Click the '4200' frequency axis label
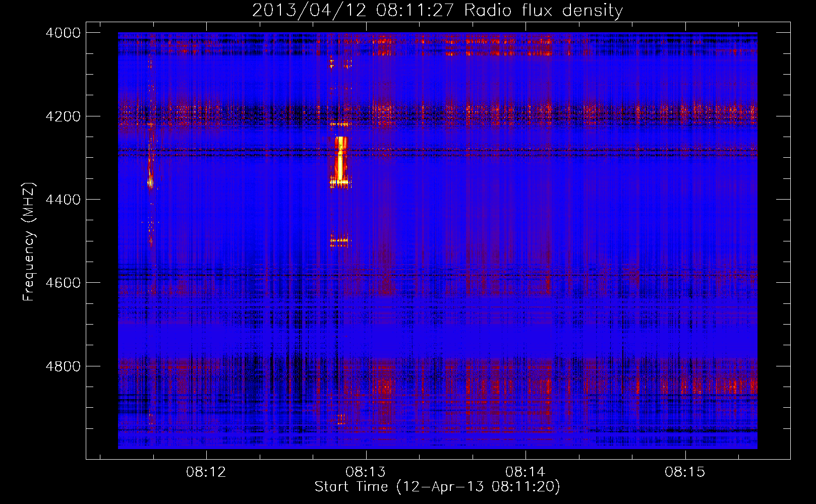This screenshot has height=504, width=816. point(63,116)
